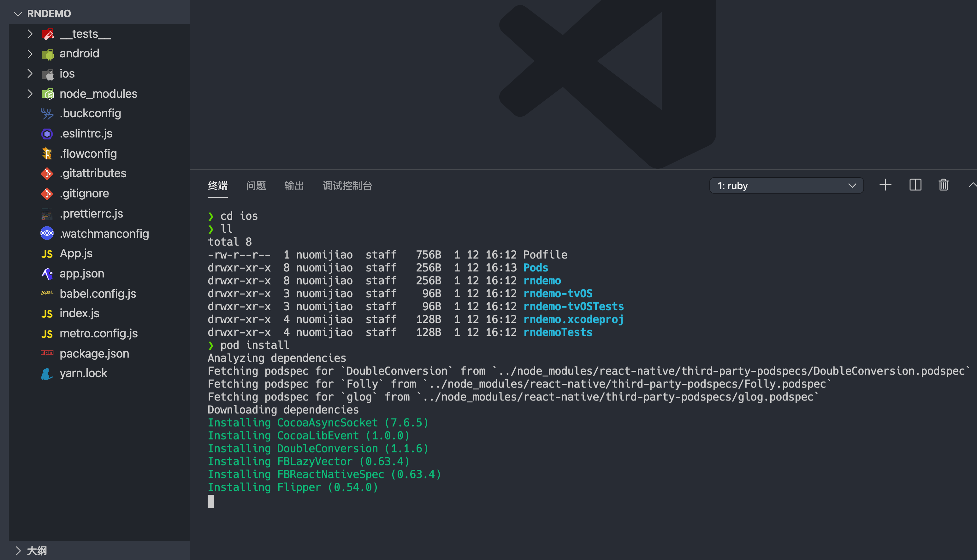Open the .prettierrc.js file
Screen dimensions: 977x560
tap(91, 213)
